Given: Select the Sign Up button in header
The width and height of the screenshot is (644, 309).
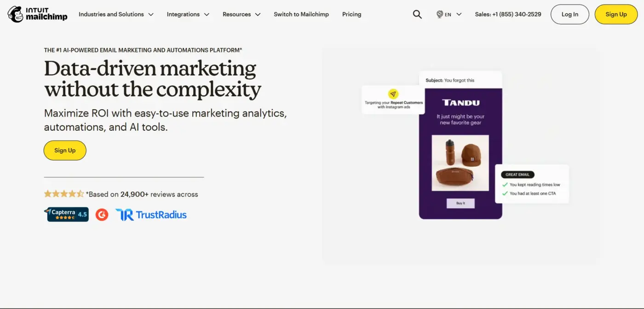Looking at the screenshot, I should coord(616,14).
